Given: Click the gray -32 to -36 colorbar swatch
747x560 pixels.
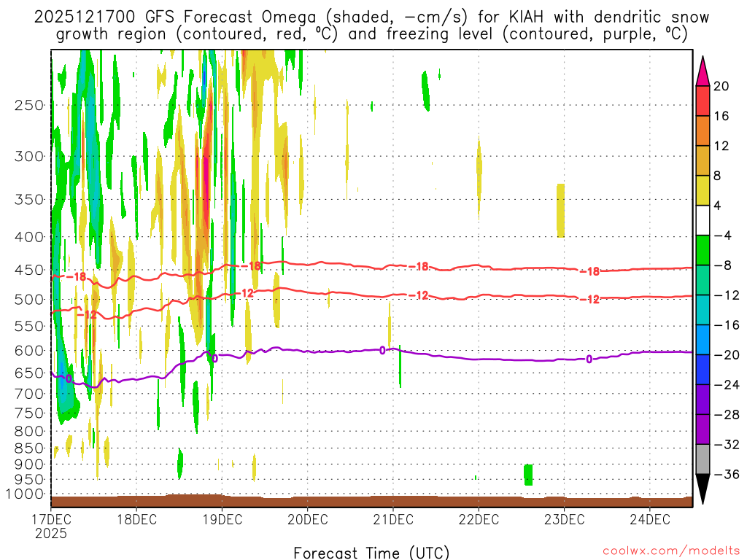Looking at the screenshot, I should pos(703,459).
